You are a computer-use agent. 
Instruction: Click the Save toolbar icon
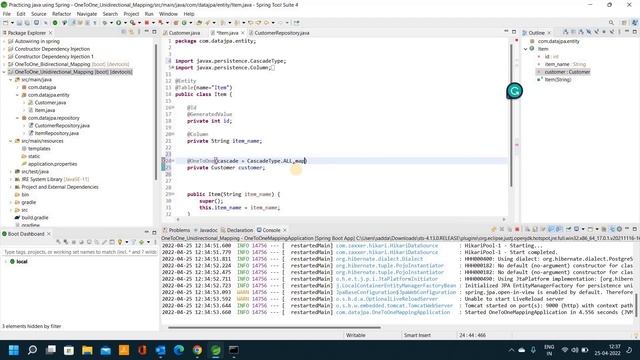(19, 23)
